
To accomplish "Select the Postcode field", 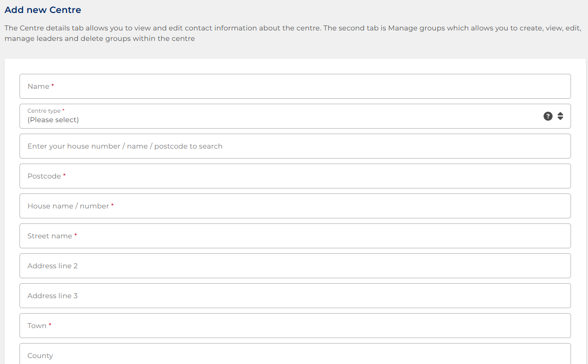I will [x=295, y=176].
